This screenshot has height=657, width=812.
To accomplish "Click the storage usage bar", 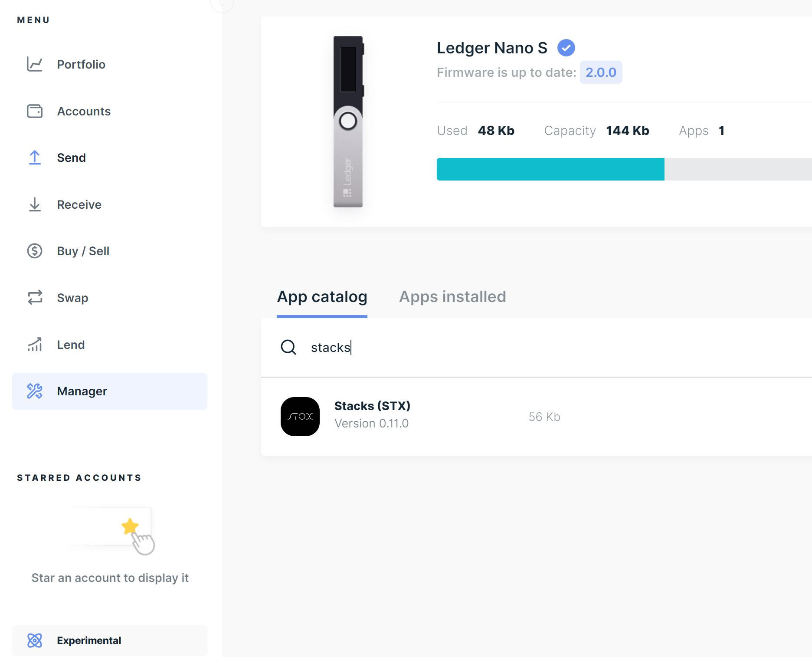I will 624,169.
